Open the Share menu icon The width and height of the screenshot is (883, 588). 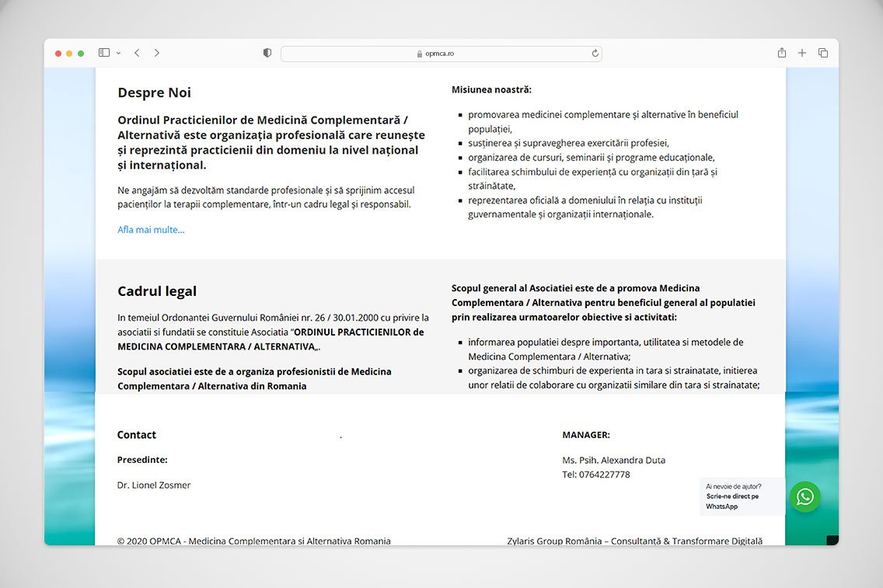coord(782,53)
